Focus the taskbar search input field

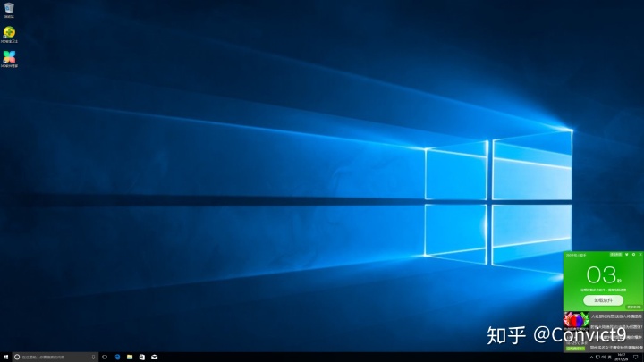pyautogui.click(x=55, y=357)
